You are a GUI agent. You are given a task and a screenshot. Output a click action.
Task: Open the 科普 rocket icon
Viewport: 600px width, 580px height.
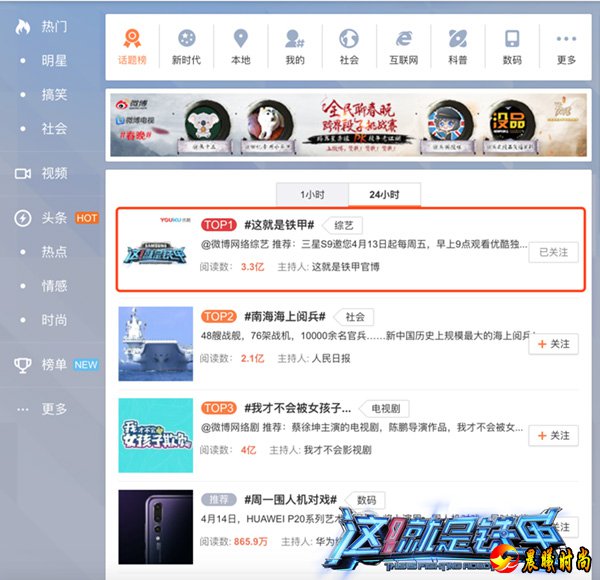[x=458, y=38]
